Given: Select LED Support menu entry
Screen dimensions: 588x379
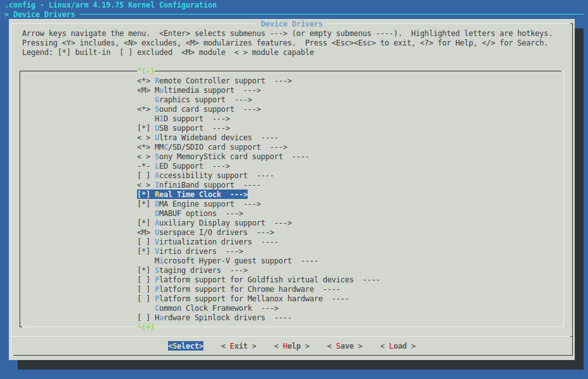Looking at the screenshot, I should (x=179, y=166).
